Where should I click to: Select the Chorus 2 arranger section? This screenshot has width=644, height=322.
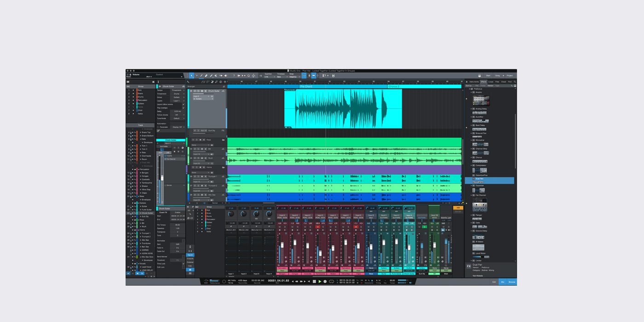pyautogui.click(x=424, y=86)
